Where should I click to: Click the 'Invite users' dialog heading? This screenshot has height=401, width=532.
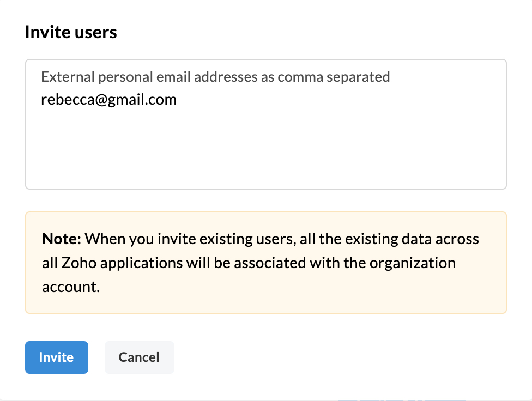[x=71, y=32]
